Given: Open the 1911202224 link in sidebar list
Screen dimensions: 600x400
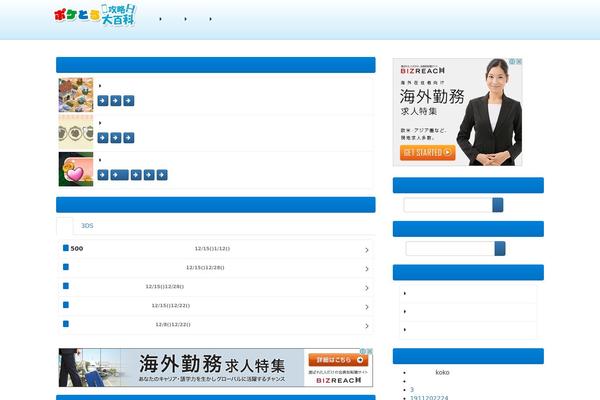Looking at the screenshot, I should tap(429, 397).
